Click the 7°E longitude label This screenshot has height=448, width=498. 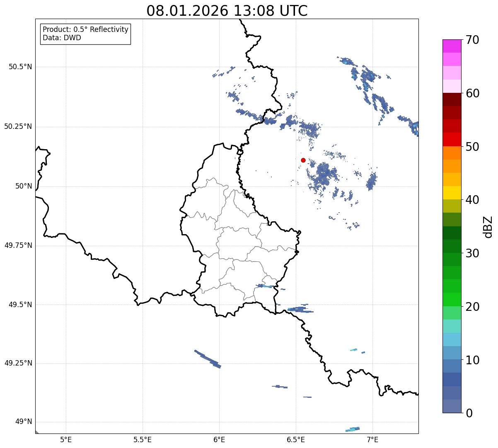coord(372,440)
